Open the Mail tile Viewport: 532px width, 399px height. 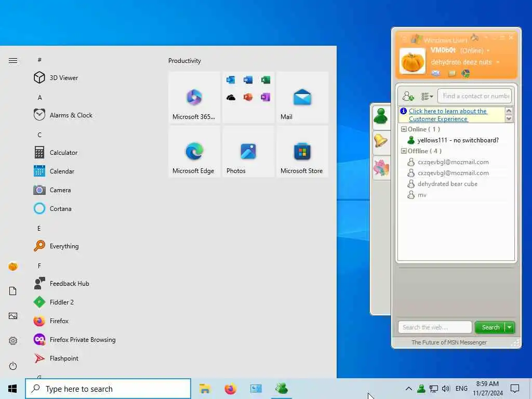point(302,97)
